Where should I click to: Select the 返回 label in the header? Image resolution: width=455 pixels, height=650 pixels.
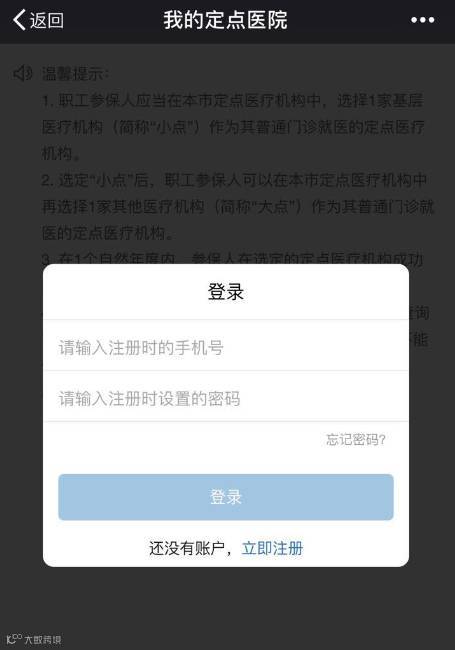pos(46,20)
